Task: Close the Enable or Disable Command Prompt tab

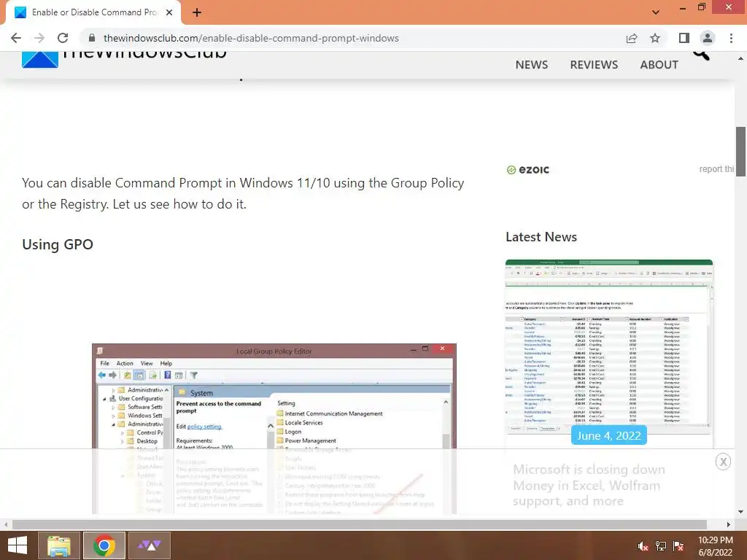Action: point(169,12)
